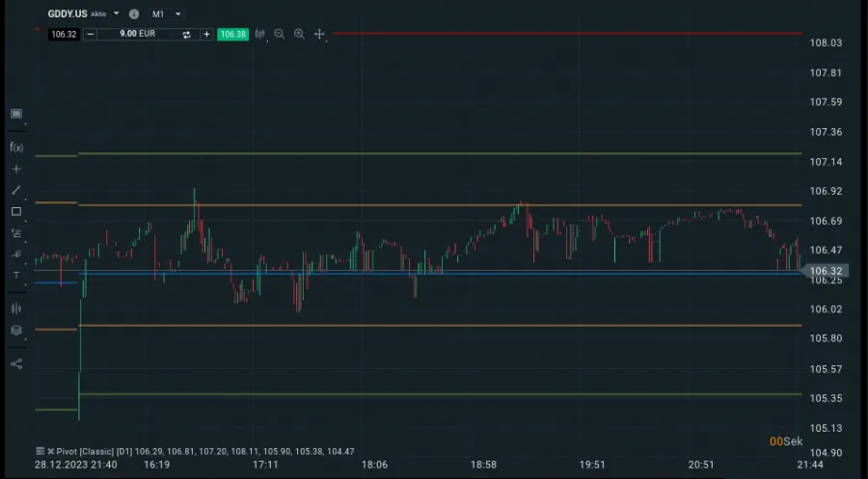868x479 pixels.
Task: Click the share chart icon
Action: tap(16, 363)
